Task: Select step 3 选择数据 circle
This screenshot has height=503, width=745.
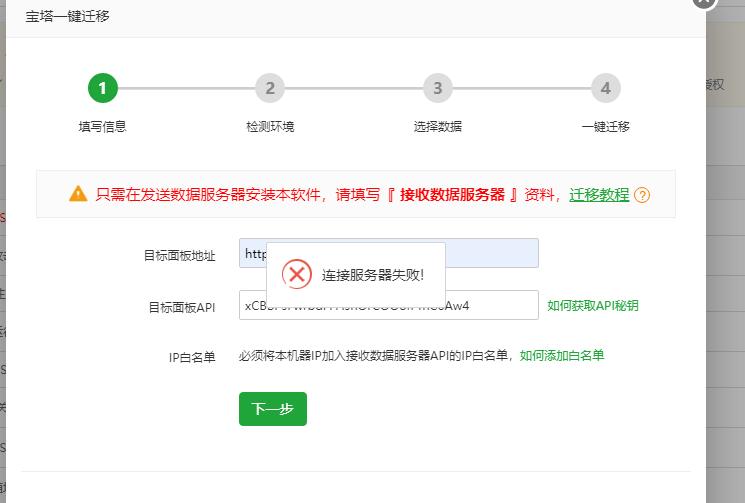Action: pos(438,88)
